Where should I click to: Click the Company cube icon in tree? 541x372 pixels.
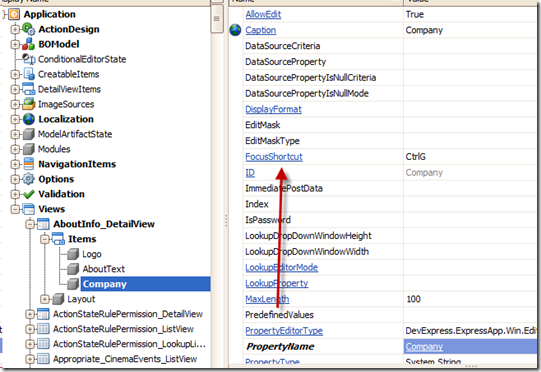[73, 284]
